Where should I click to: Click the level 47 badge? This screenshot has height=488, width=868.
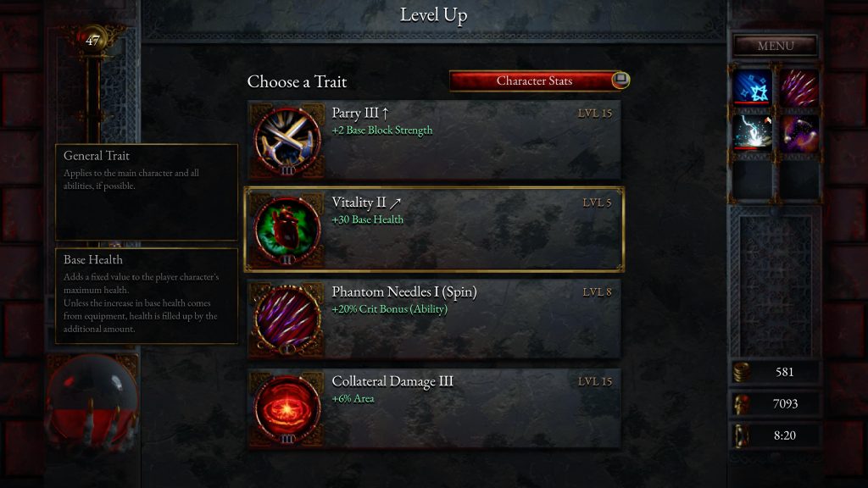click(92, 41)
